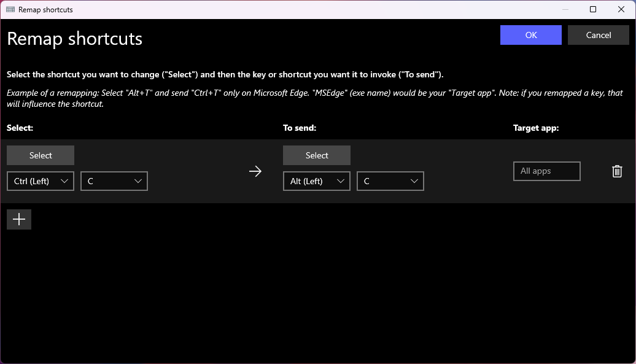Open the Ctrl (Left) modifier dropdown
The width and height of the screenshot is (636, 364).
pyautogui.click(x=40, y=181)
